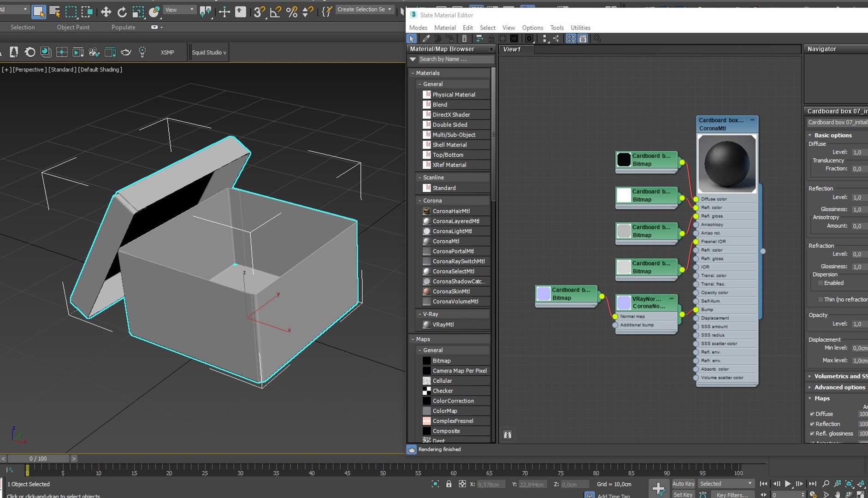
Task: Toggle the Percent Snap icon
Action: click(x=291, y=11)
